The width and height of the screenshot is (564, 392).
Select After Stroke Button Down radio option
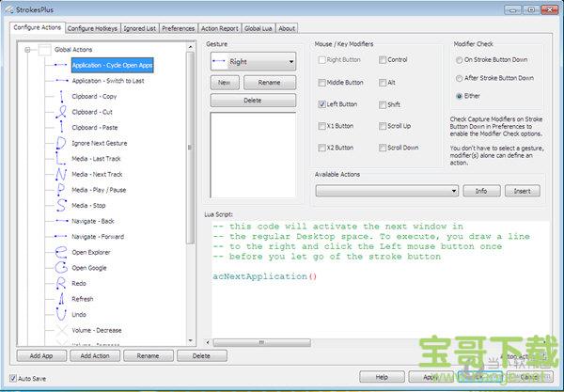(x=459, y=78)
